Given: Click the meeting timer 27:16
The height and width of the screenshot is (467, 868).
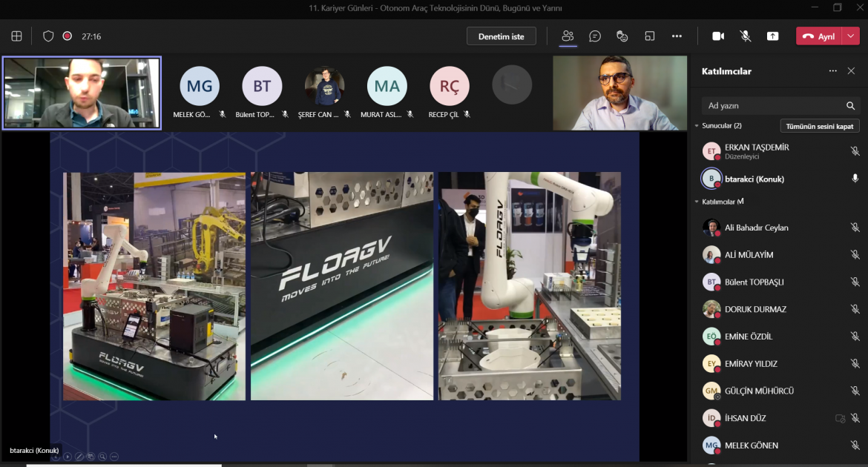Looking at the screenshot, I should click(x=91, y=36).
